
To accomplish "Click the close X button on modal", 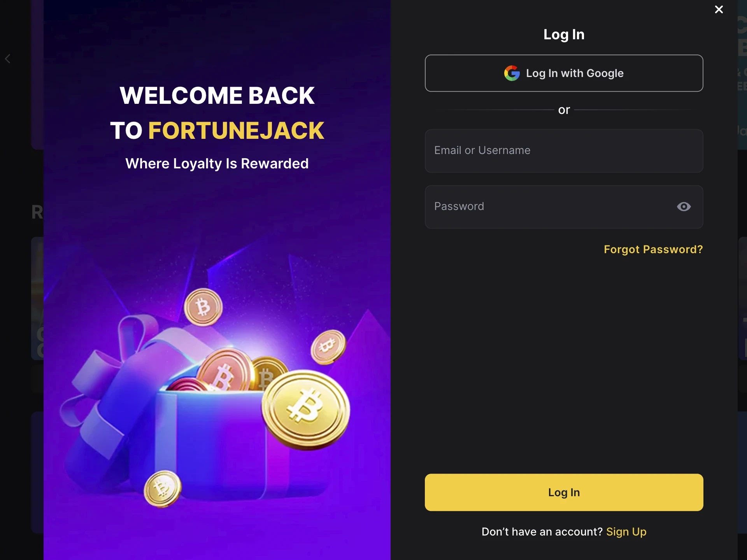I will tap(719, 9).
